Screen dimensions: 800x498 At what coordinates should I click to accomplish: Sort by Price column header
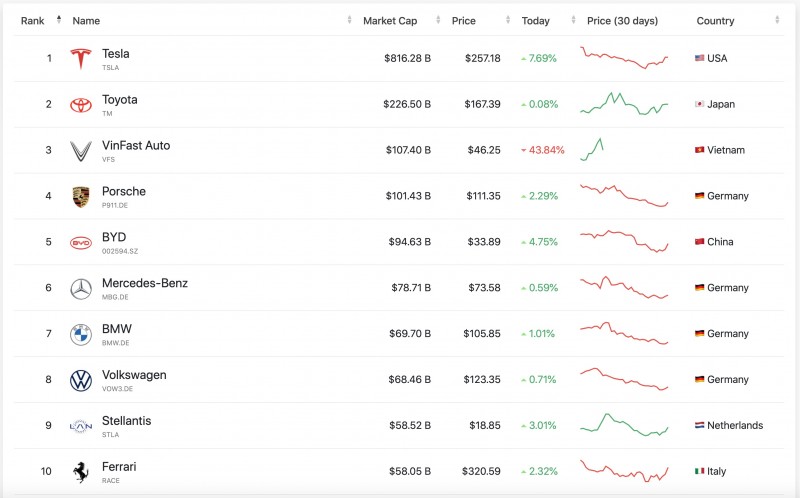[463, 21]
